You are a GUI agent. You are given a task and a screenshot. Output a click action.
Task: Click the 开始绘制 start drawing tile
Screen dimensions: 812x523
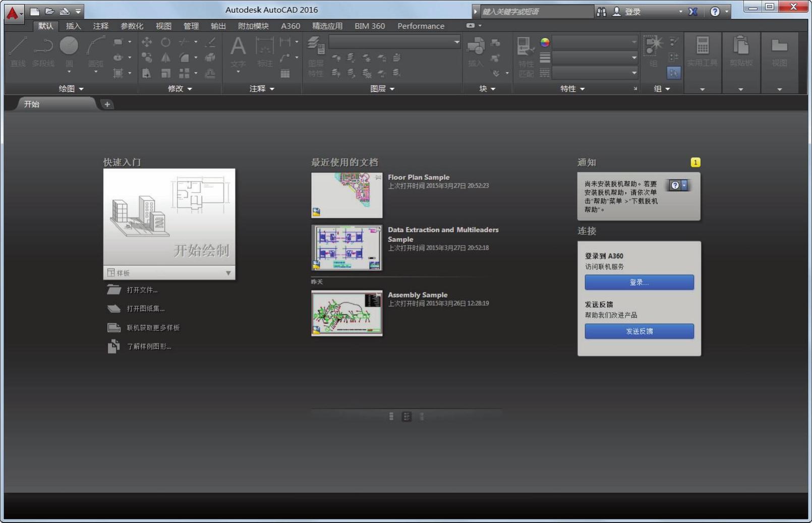point(169,217)
